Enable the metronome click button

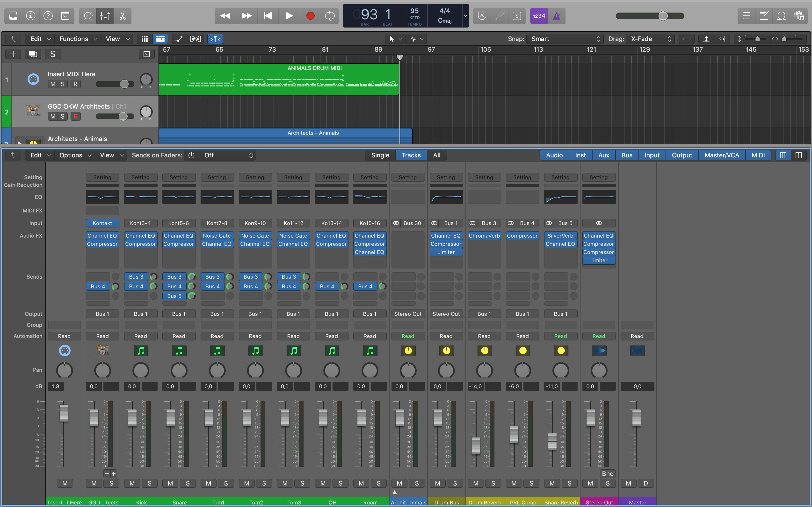pyautogui.click(x=556, y=16)
